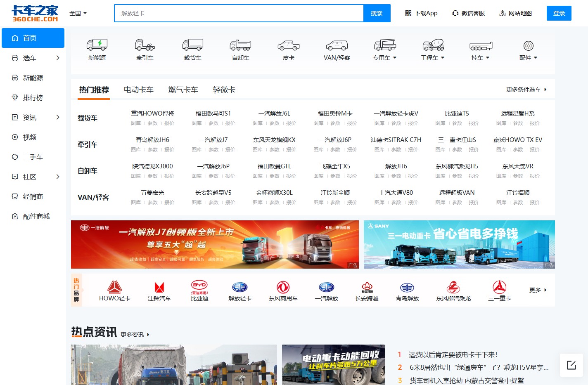This screenshot has width=588, height=385.
Task: Open headline 运费以后肯定要被电卡干下来
Action: (453, 354)
